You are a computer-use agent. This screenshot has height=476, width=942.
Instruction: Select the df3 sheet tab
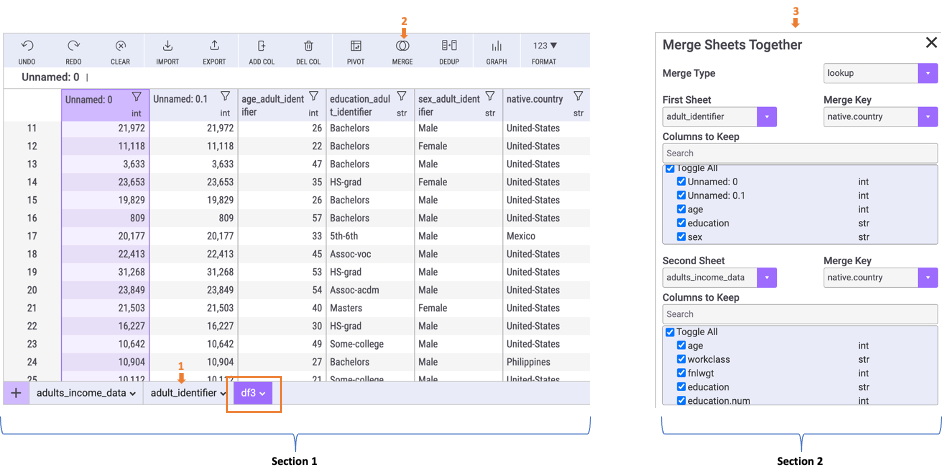251,393
